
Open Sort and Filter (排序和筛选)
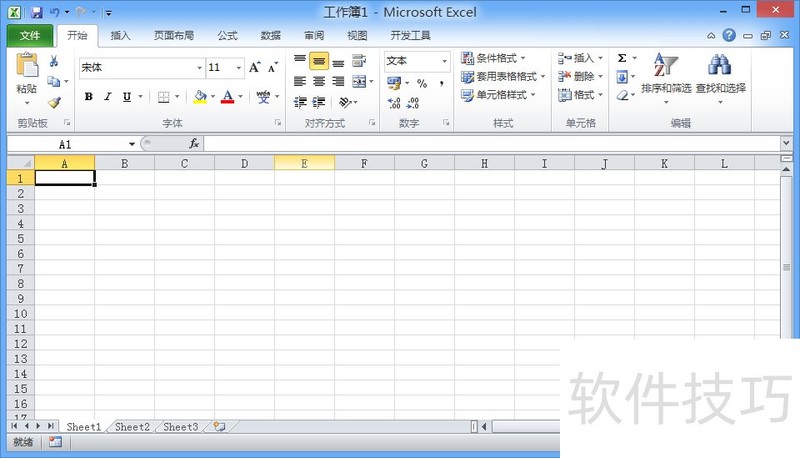(666, 78)
